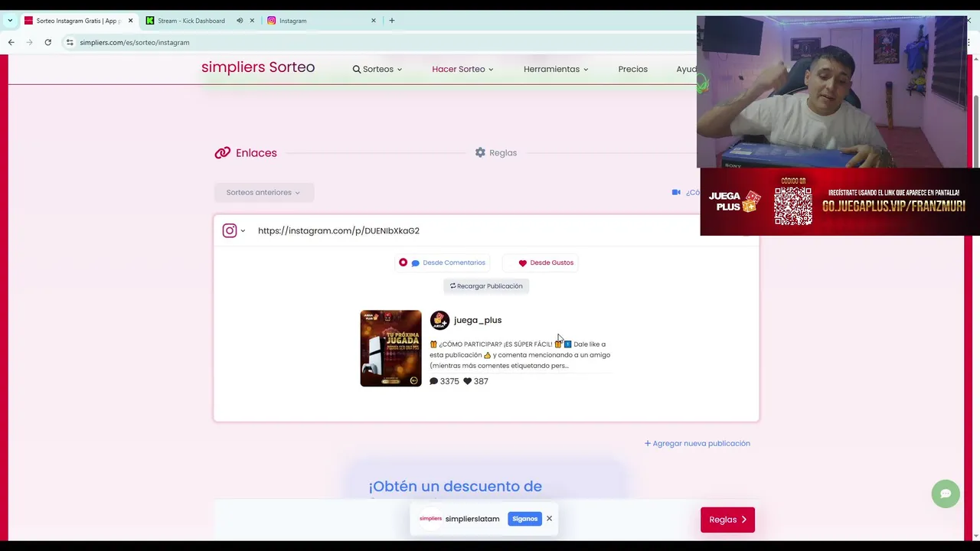
Task: Close the Sorteo Instagram Gratis tab
Action: click(130, 21)
